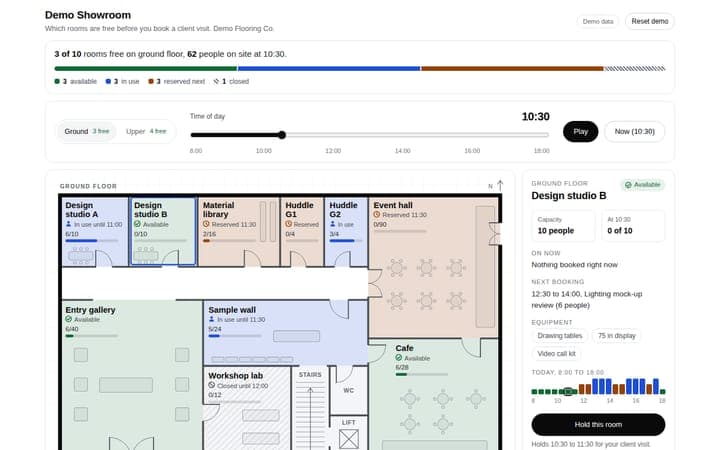The height and width of the screenshot is (450, 720).
Task: Click the Capacity 10 people card
Action: 563,225
